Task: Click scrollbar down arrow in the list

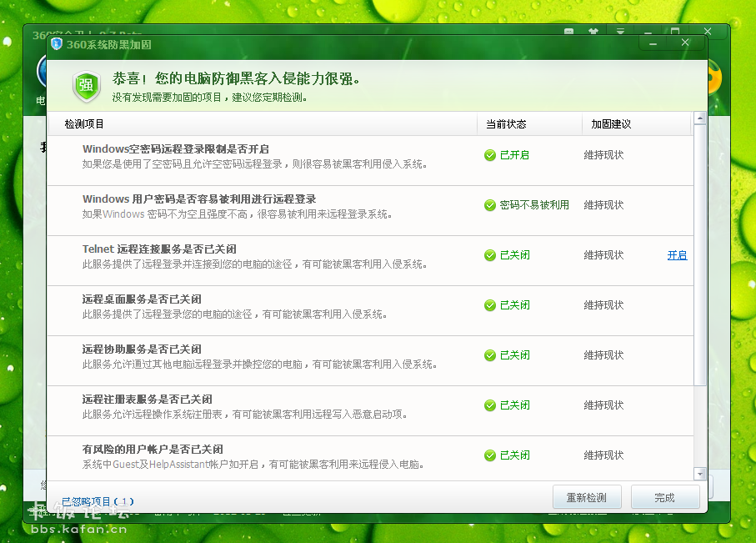Action: tap(700, 474)
